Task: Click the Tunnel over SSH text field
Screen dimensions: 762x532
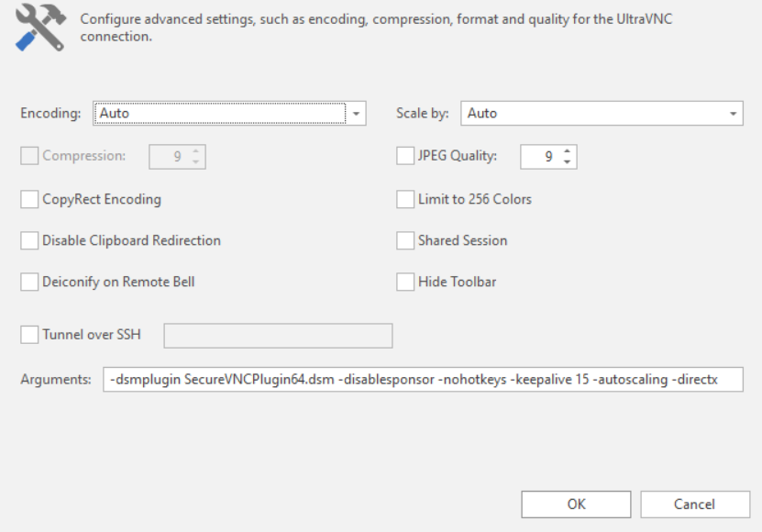Action: tap(277, 336)
